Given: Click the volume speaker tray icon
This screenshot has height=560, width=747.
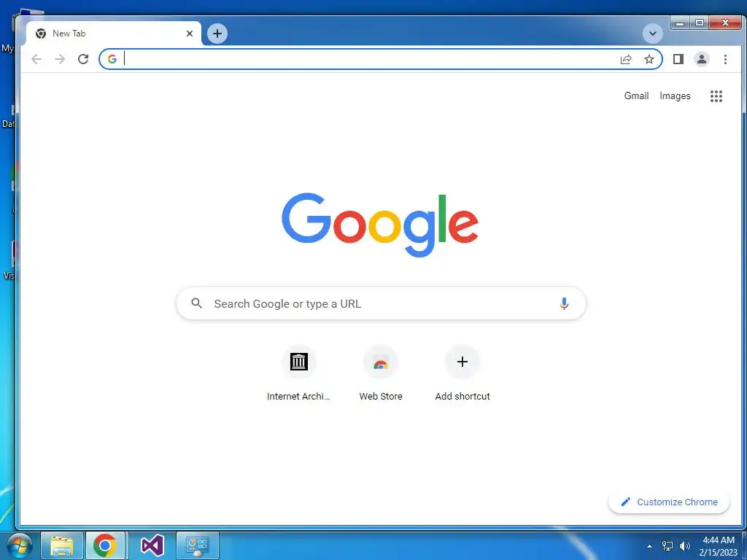Looking at the screenshot, I should click(x=685, y=546).
